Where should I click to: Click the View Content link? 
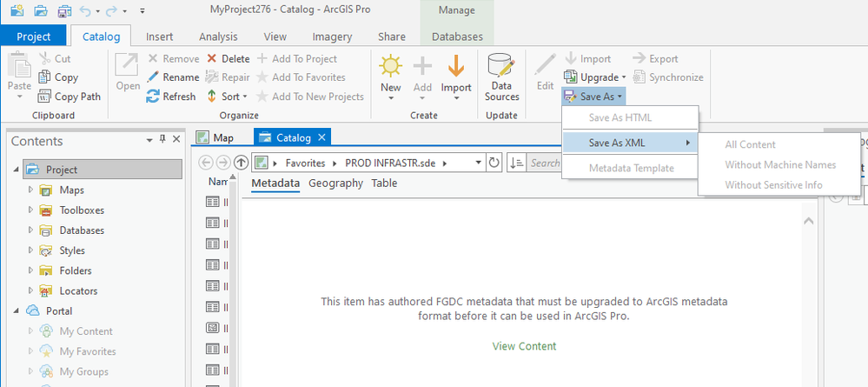coord(524,346)
